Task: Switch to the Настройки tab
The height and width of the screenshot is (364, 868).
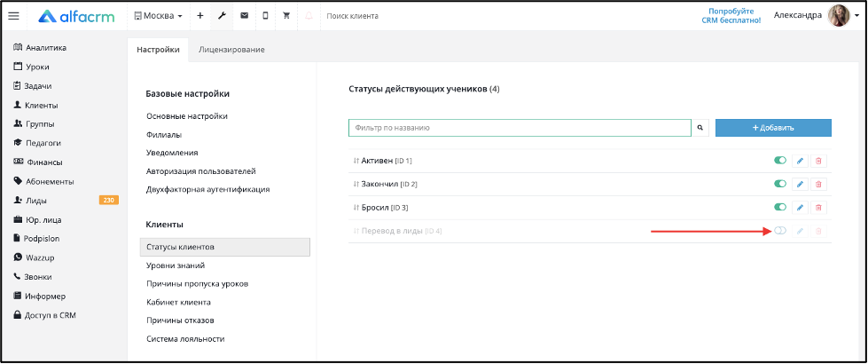Action: [x=158, y=50]
